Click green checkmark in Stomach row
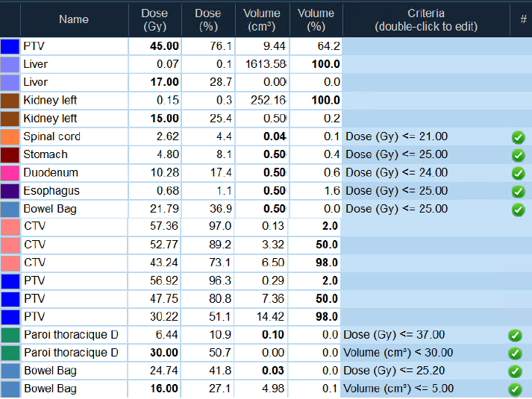Viewport: 532px width, 399px height. 518,155
